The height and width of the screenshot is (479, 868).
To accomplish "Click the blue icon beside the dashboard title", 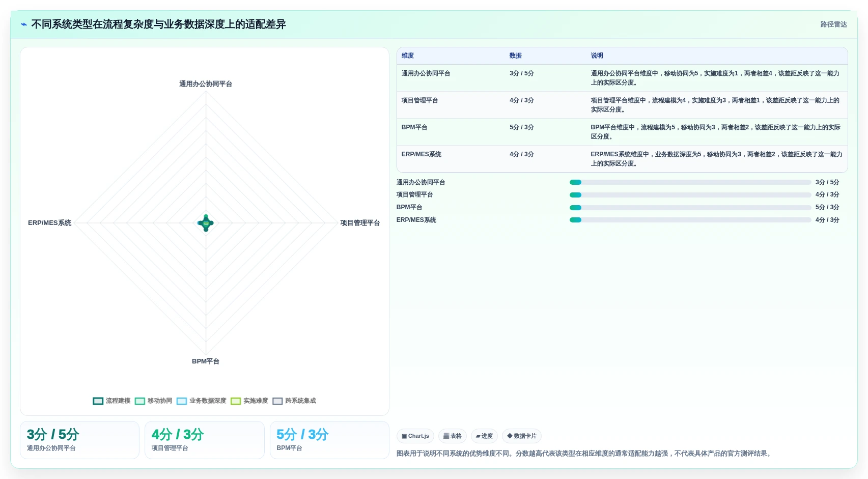I will click(24, 24).
